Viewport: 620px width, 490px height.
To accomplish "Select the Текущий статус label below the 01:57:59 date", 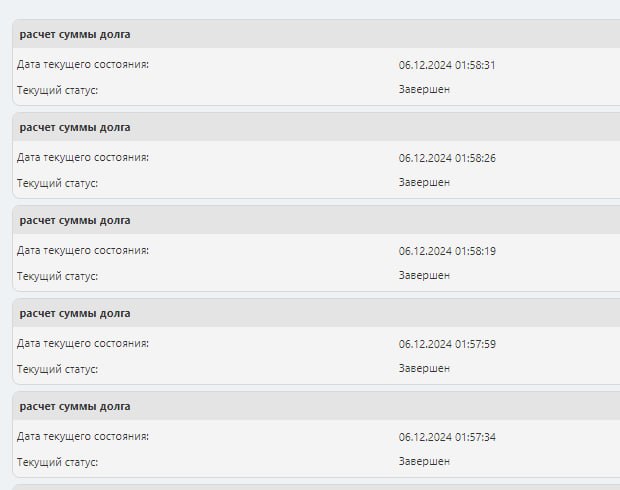I will point(58,369).
